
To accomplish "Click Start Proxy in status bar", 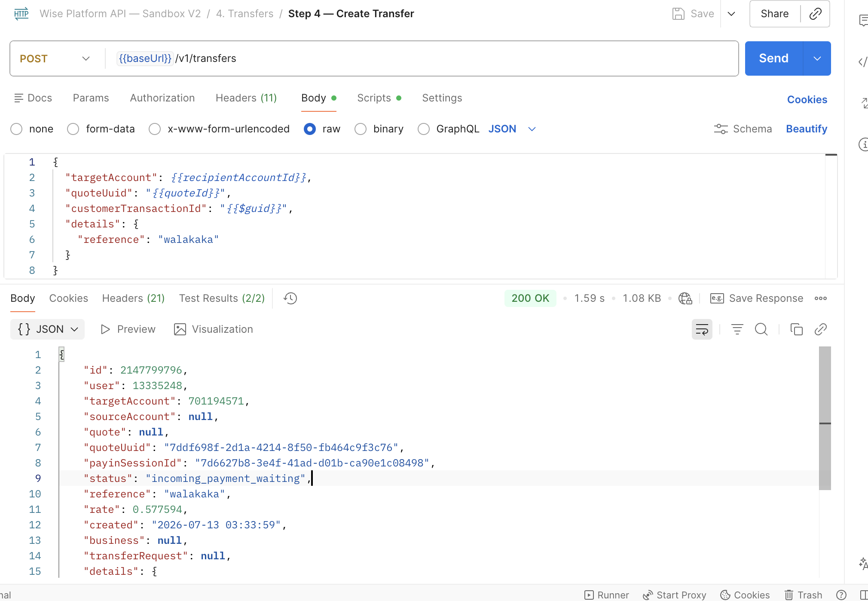I will point(674,595).
